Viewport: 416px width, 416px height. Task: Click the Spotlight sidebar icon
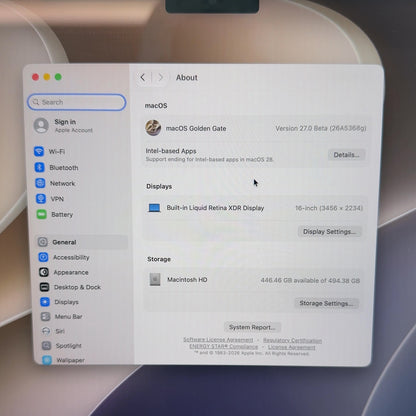(47, 345)
